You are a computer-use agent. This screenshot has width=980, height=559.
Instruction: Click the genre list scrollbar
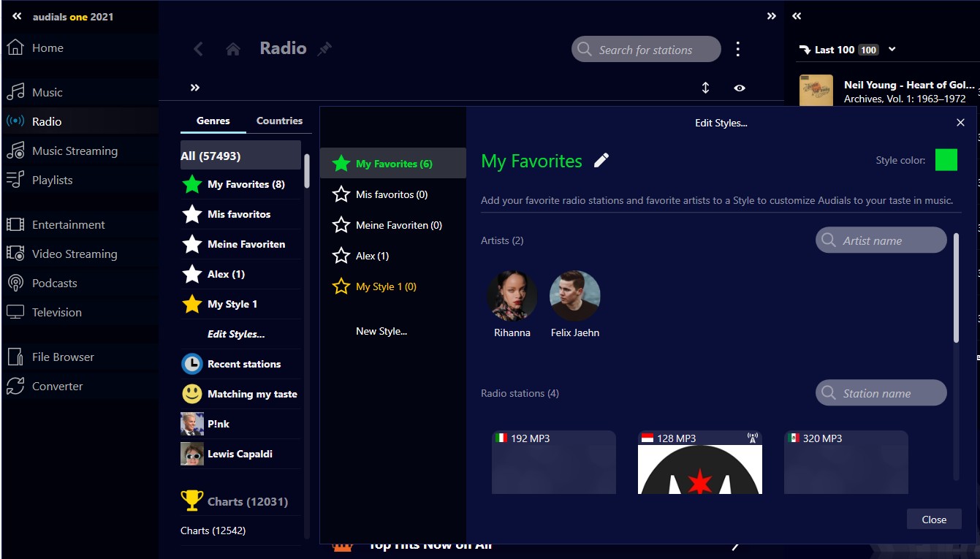point(307,170)
